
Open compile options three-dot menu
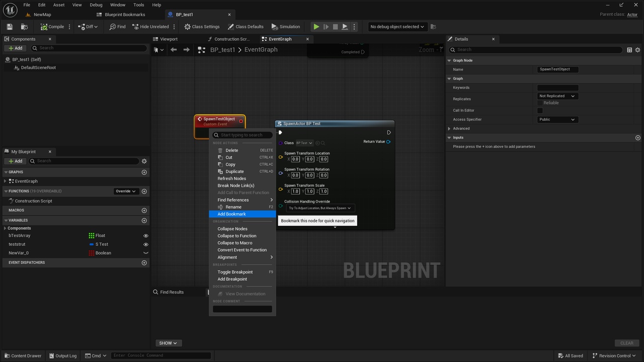69,27
